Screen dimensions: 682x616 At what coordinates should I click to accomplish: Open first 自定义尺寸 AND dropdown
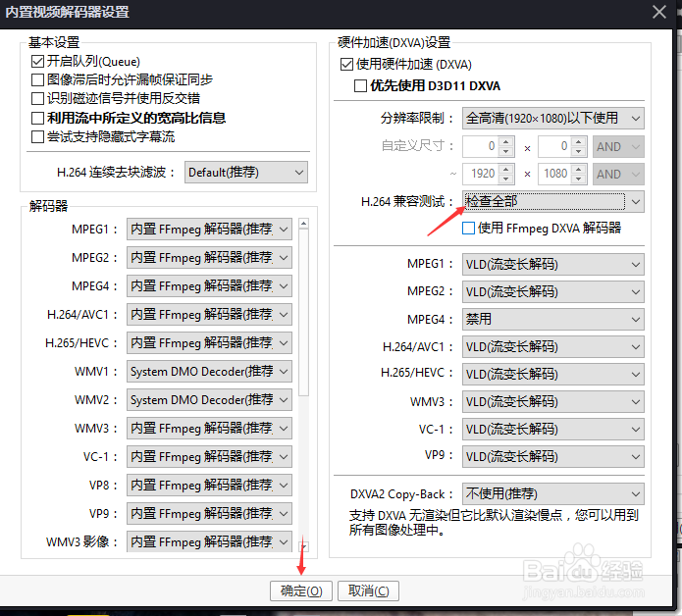coord(618,146)
